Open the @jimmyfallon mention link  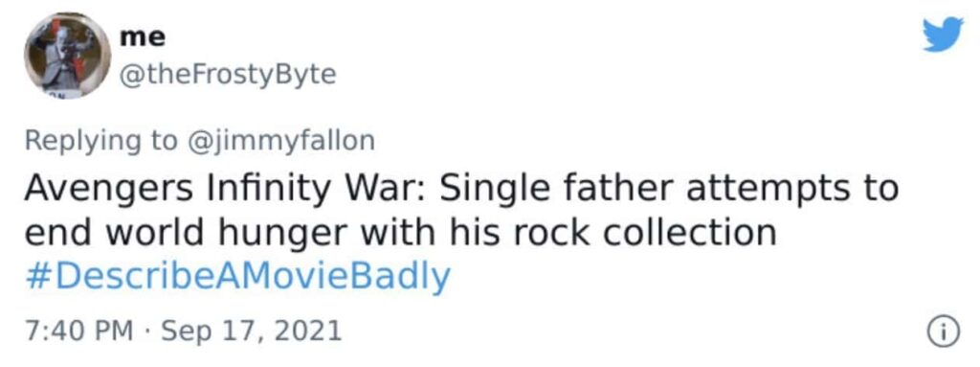[279, 141]
